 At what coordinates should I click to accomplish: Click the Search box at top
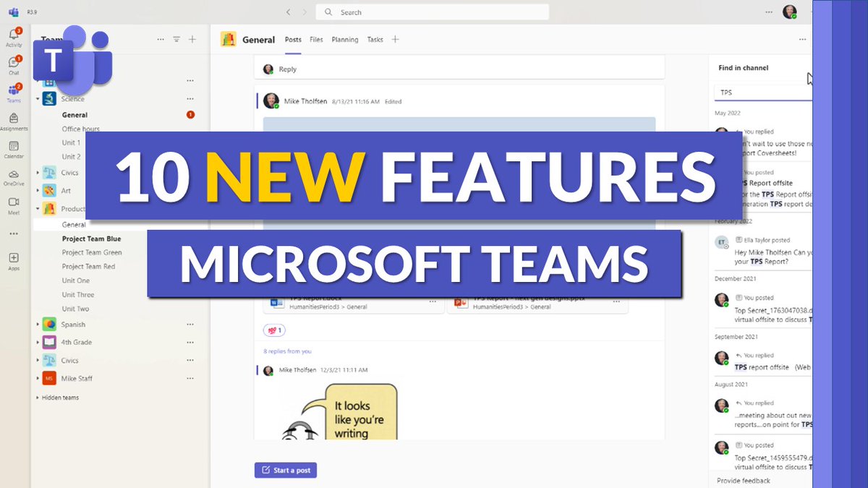433,12
